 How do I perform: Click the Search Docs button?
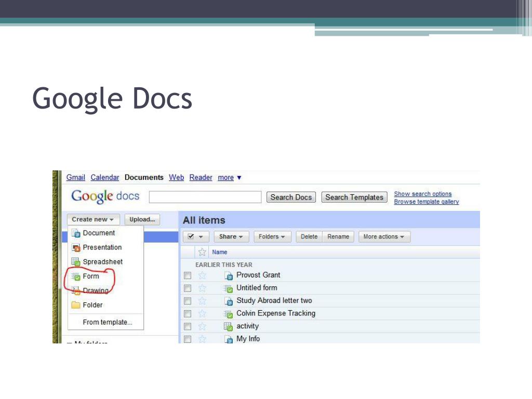coord(291,197)
